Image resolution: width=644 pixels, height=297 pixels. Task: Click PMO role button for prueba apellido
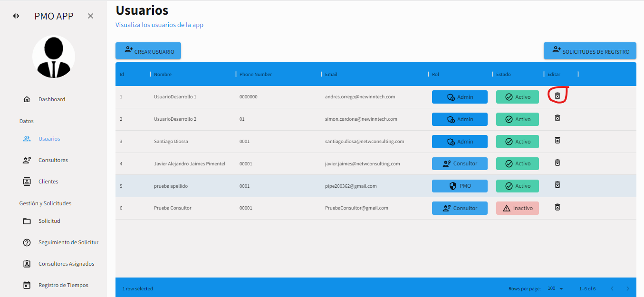[460, 186]
